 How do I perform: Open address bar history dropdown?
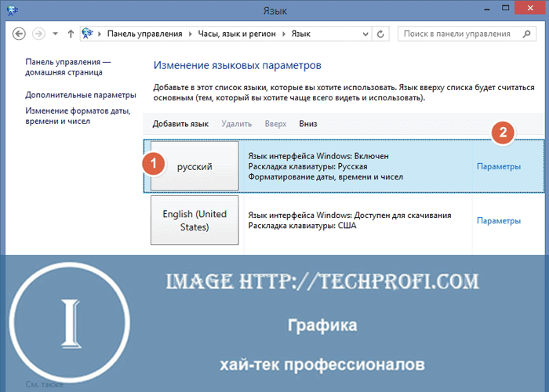coord(365,34)
